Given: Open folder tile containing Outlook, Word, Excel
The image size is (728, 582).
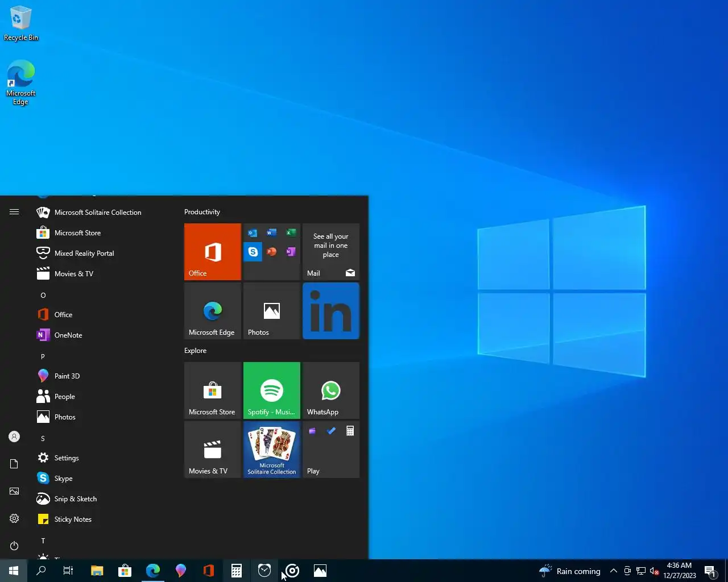Looking at the screenshot, I should pos(272,252).
